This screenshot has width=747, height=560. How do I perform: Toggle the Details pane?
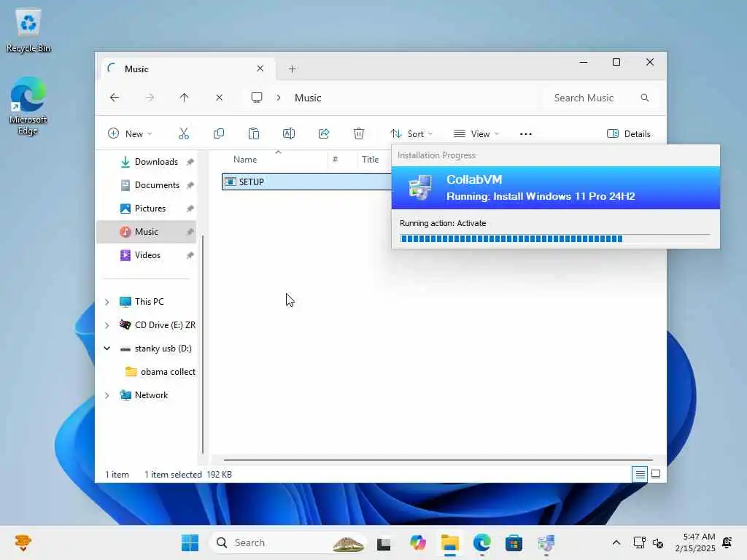pos(628,134)
